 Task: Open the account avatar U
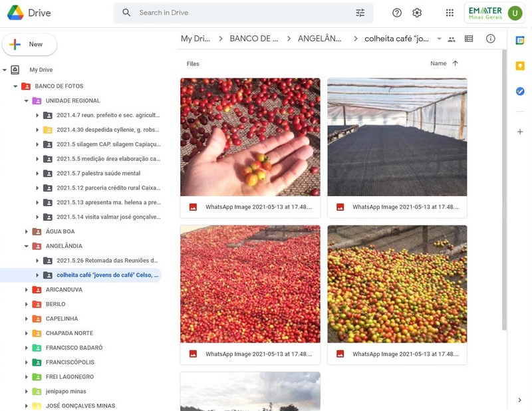515,13
